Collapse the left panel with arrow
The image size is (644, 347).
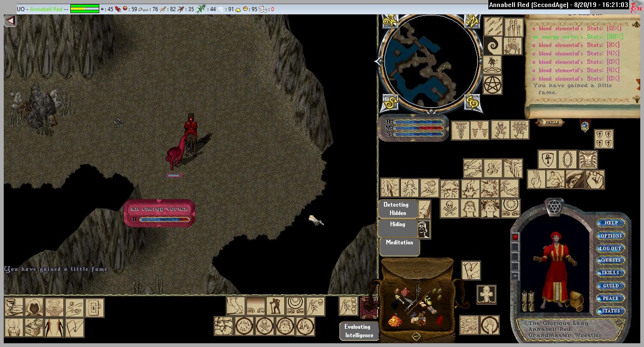(x=10, y=21)
